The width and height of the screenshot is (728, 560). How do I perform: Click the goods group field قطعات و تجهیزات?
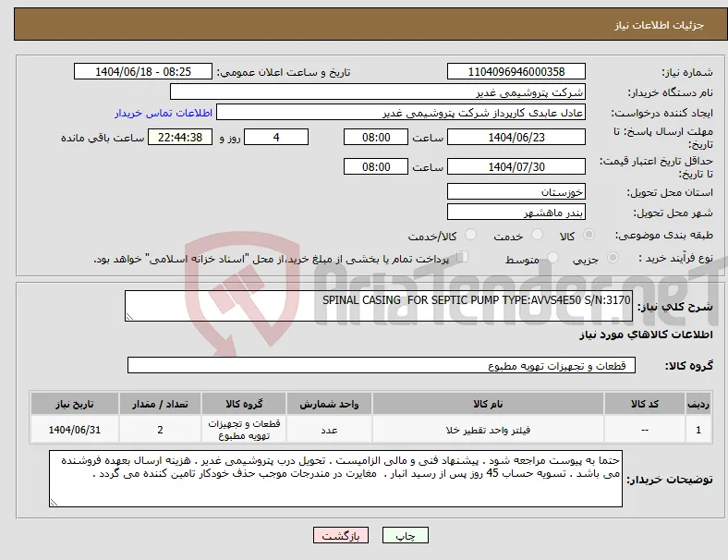pos(382,365)
